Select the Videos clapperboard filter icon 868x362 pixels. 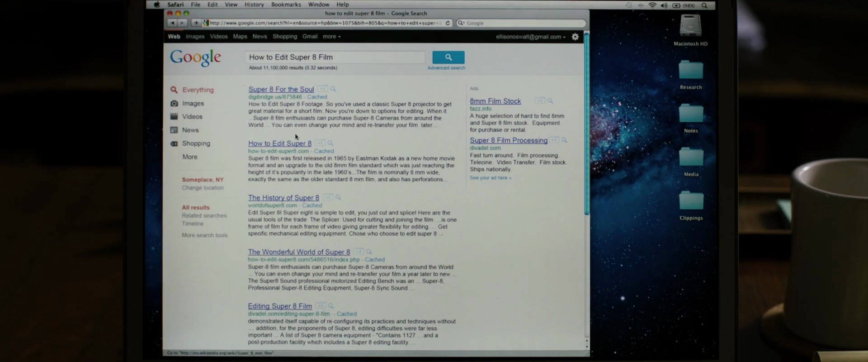click(174, 116)
